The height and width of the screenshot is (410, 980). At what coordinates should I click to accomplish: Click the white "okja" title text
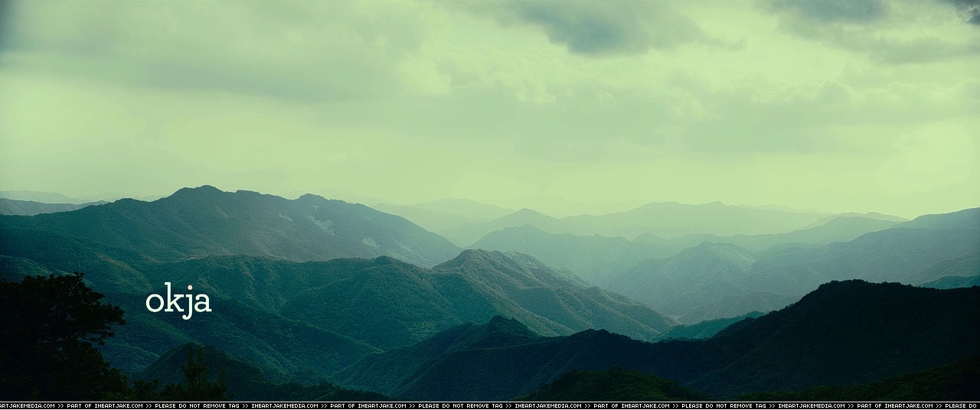(178, 301)
